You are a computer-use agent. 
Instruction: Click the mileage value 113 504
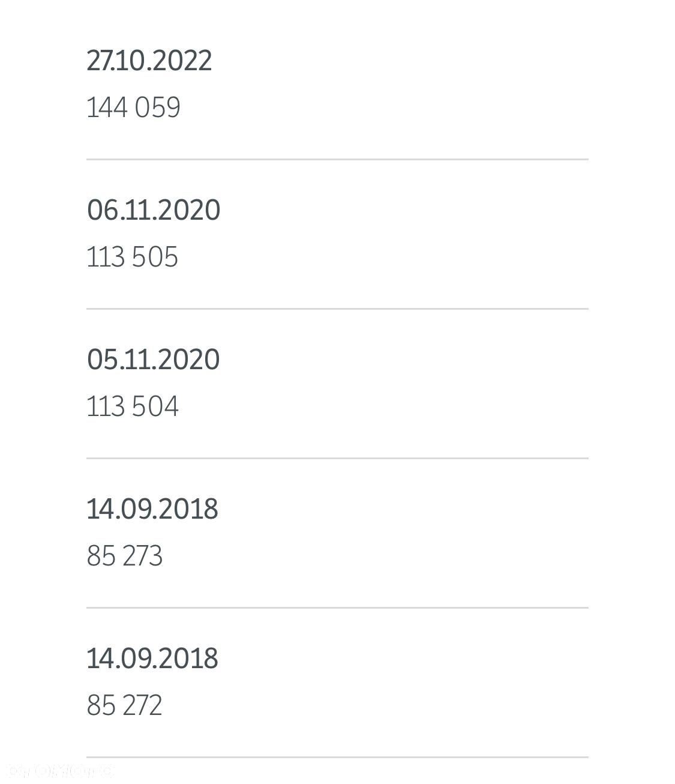133,406
